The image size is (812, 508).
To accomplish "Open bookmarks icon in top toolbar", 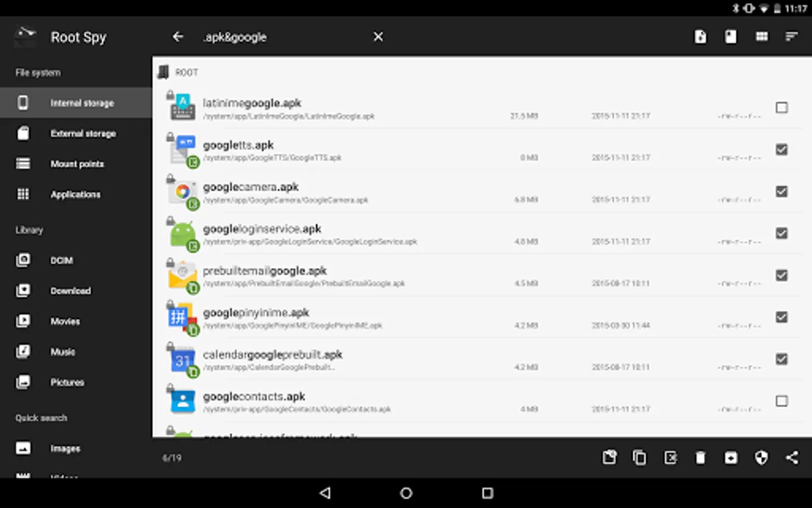I will point(731,37).
